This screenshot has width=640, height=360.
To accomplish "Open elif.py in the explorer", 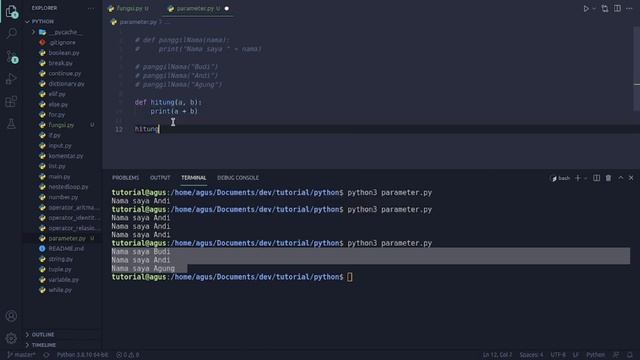I will 57,94.
